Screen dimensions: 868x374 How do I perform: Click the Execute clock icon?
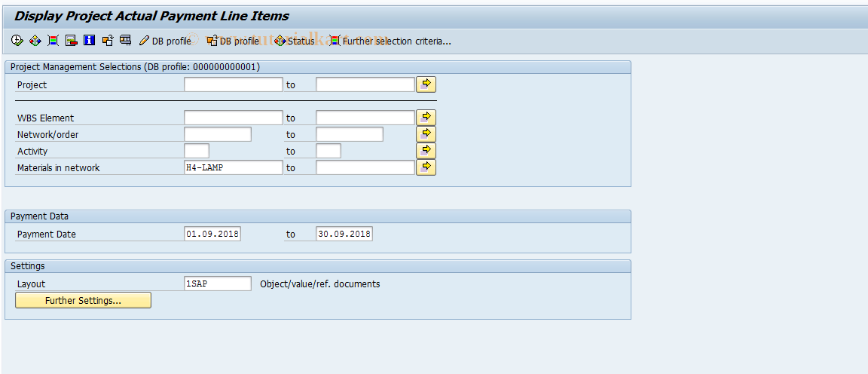tap(17, 41)
